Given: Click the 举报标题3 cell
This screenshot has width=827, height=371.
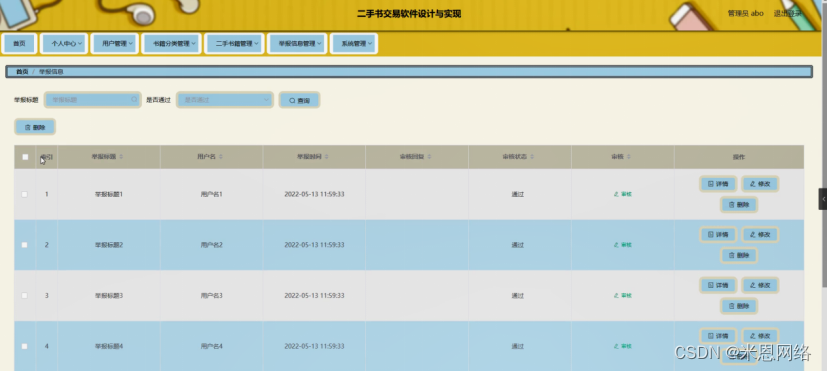Looking at the screenshot, I should [x=109, y=296].
